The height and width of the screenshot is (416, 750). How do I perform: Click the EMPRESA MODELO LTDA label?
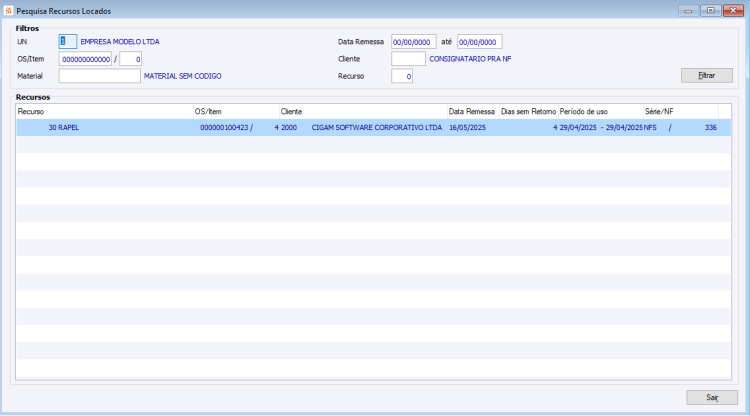120,42
